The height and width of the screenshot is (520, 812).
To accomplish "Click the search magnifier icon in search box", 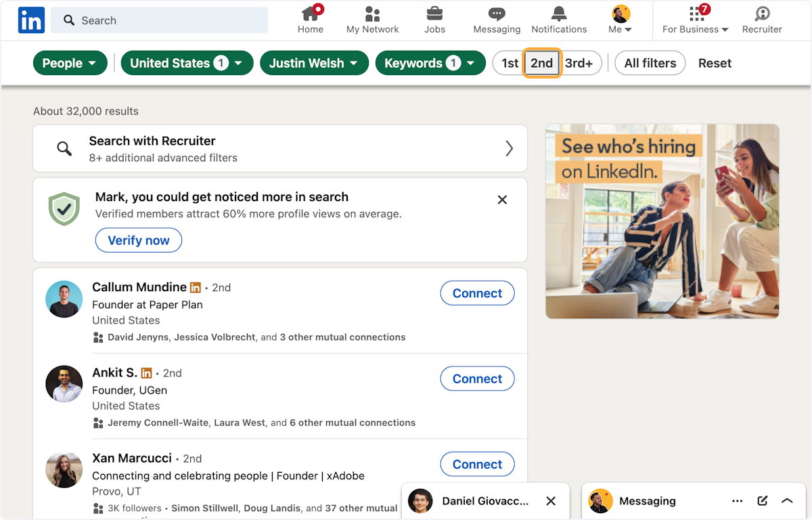I will [x=69, y=20].
